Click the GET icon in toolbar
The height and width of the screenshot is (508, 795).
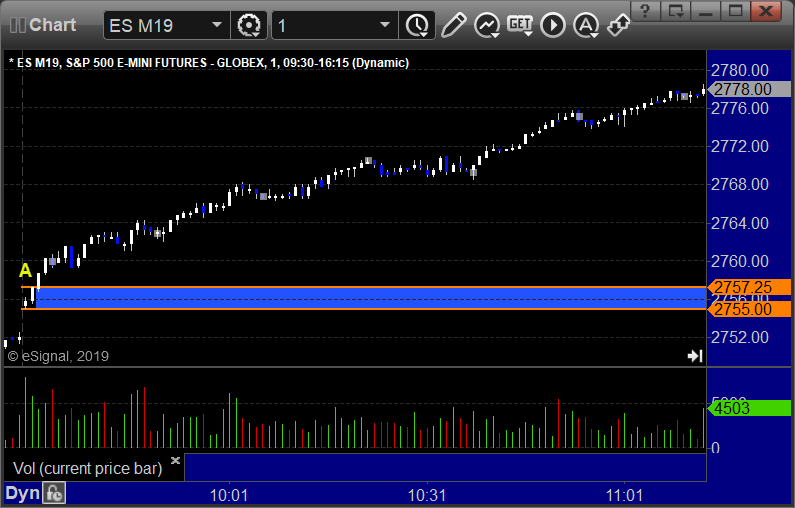(520, 25)
